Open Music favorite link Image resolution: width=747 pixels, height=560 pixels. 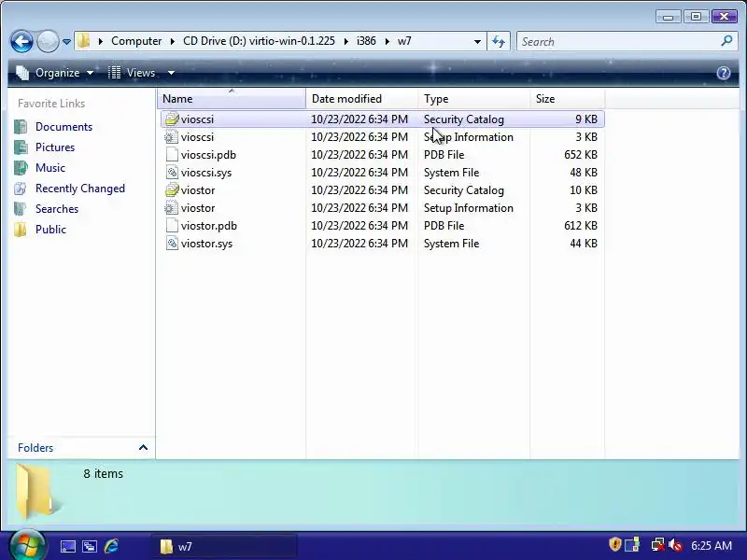(x=50, y=168)
